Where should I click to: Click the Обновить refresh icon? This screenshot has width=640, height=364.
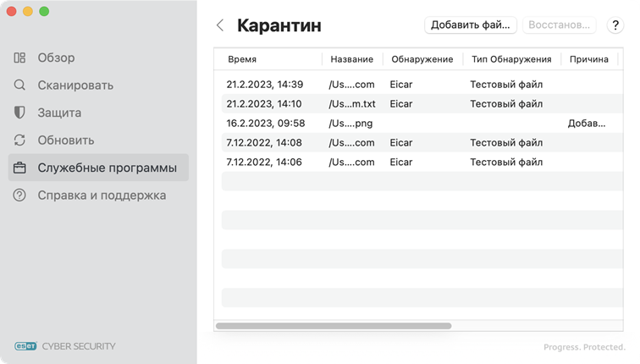click(19, 141)
